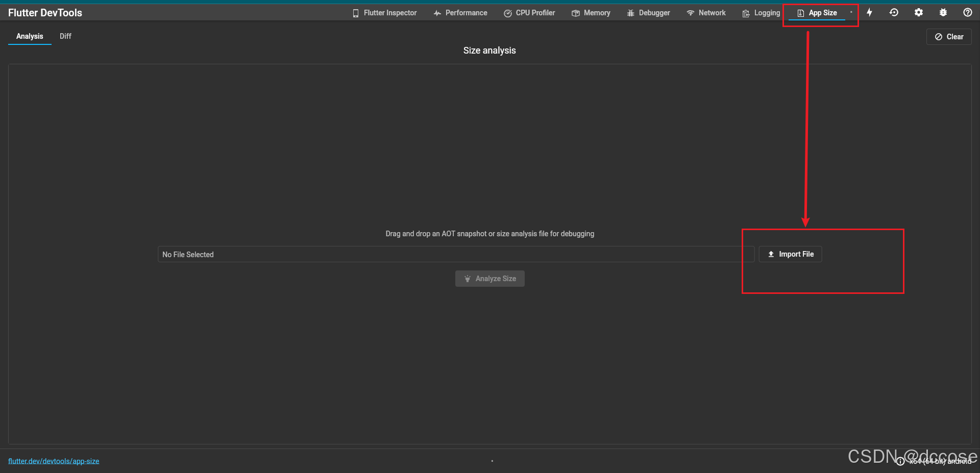The height and width of the screenshot is (473, 980).
Task: Click the report bug icon
Action: 943,12
